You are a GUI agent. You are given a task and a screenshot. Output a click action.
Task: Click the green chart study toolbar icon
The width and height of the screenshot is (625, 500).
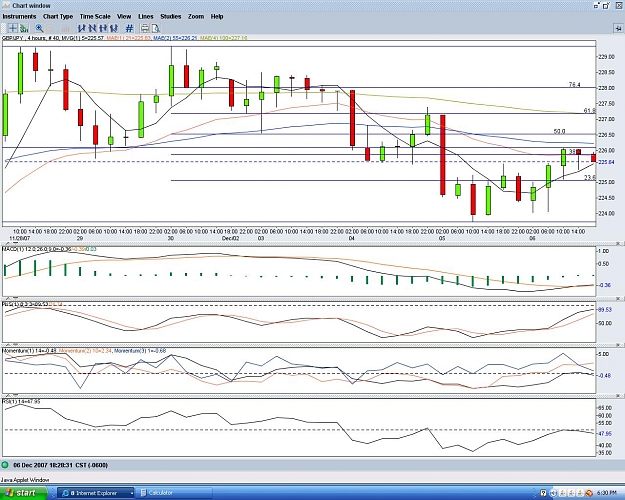[24, 28]
